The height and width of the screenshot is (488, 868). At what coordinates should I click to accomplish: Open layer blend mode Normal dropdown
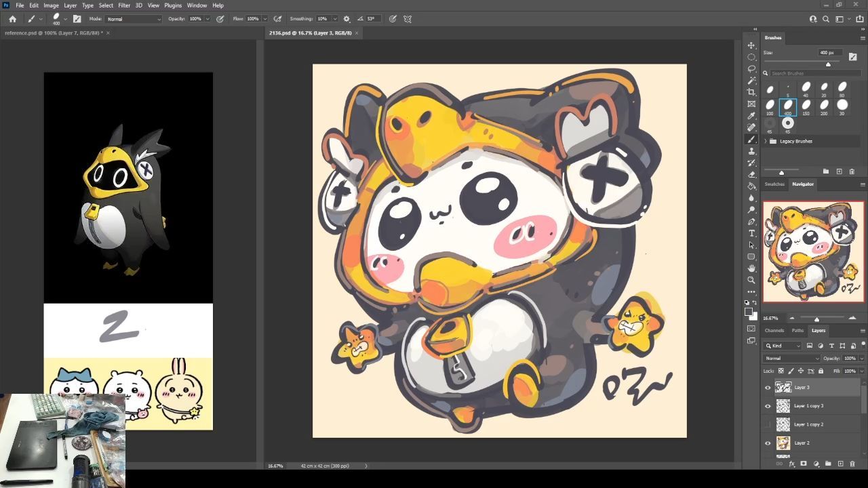(791, 358)
